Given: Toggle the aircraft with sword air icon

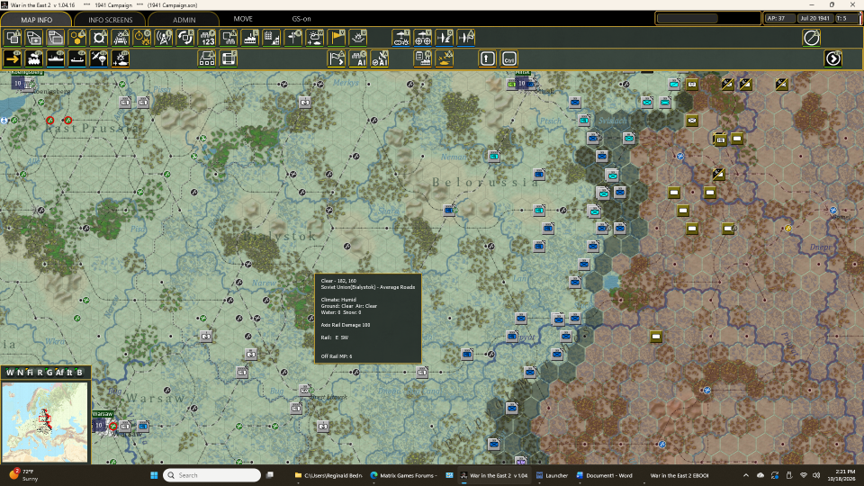Looking at the screenshot, I should coord(444,38).
